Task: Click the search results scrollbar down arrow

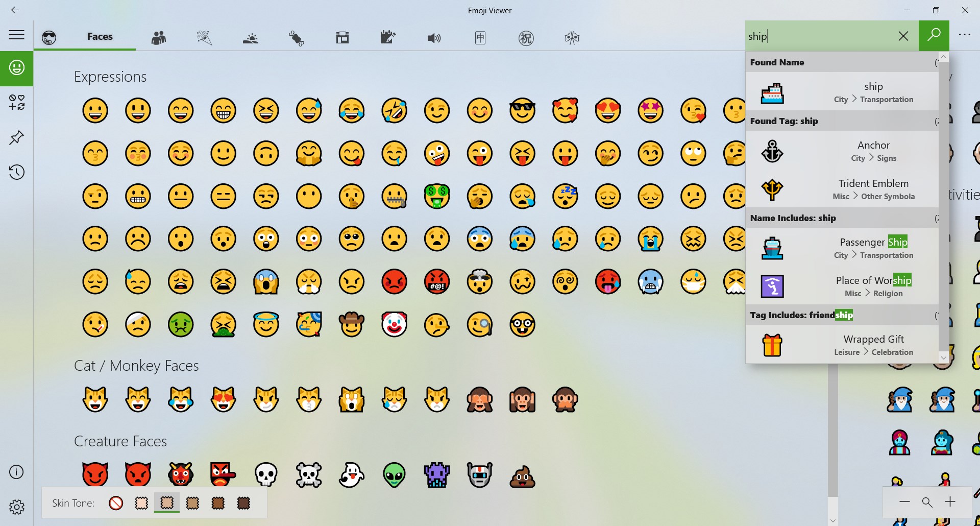Action: pyautogui.click(x=943, y=357)
